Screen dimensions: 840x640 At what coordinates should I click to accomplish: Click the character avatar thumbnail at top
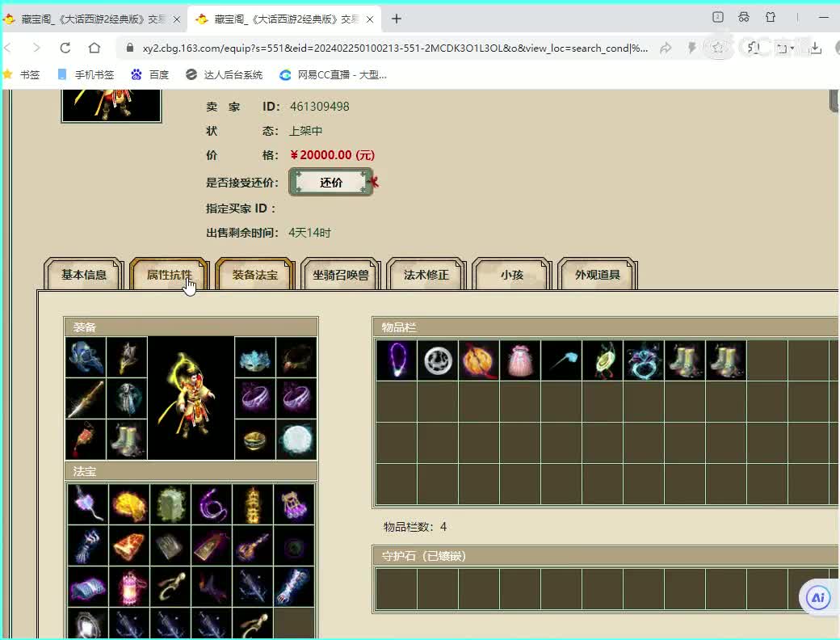click(x=111, y=106)
